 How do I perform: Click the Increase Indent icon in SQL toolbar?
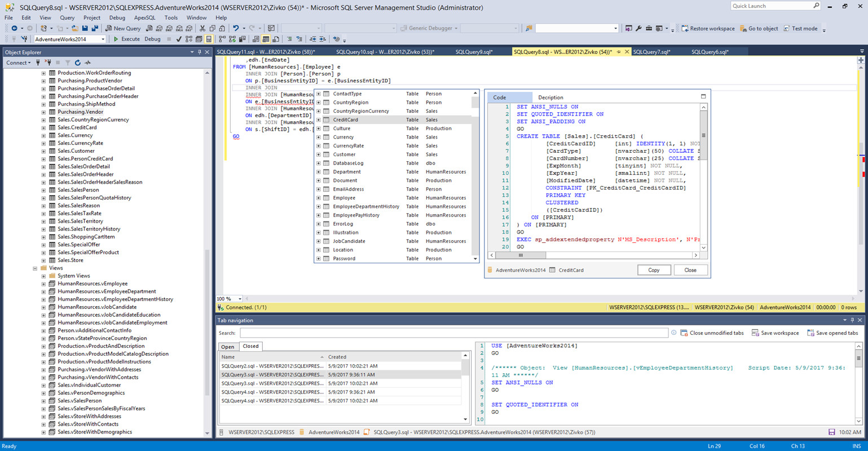[322, 39]
